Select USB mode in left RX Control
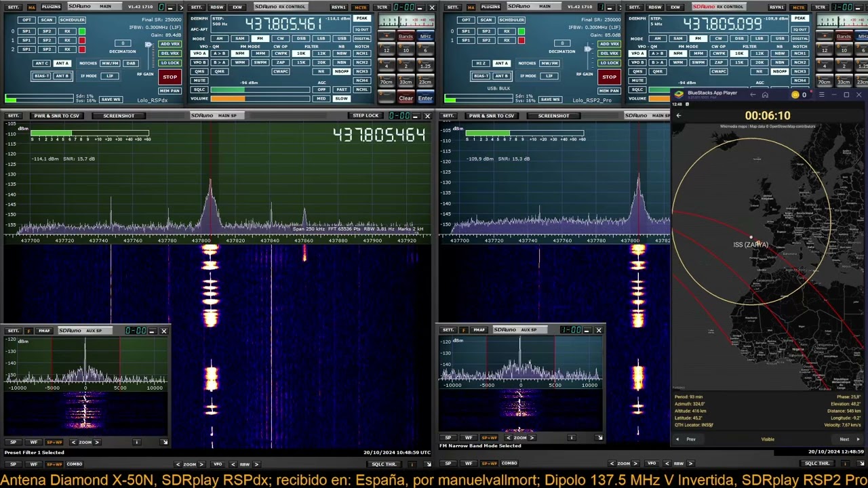 click(341, 39)
